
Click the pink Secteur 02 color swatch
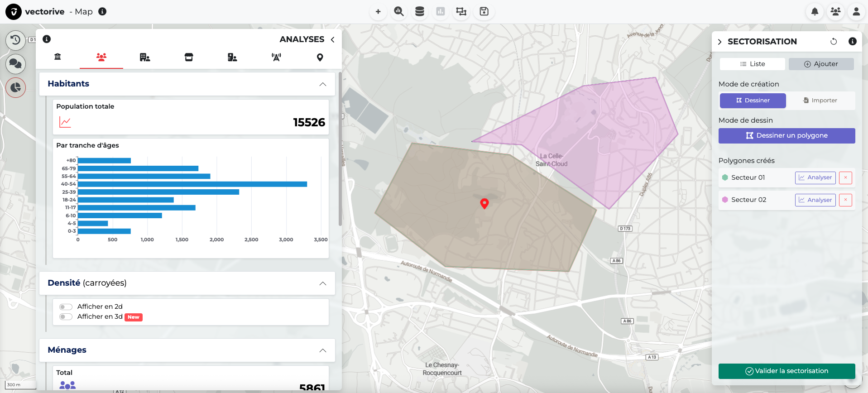pyautogui.click(x=725, y=200)
